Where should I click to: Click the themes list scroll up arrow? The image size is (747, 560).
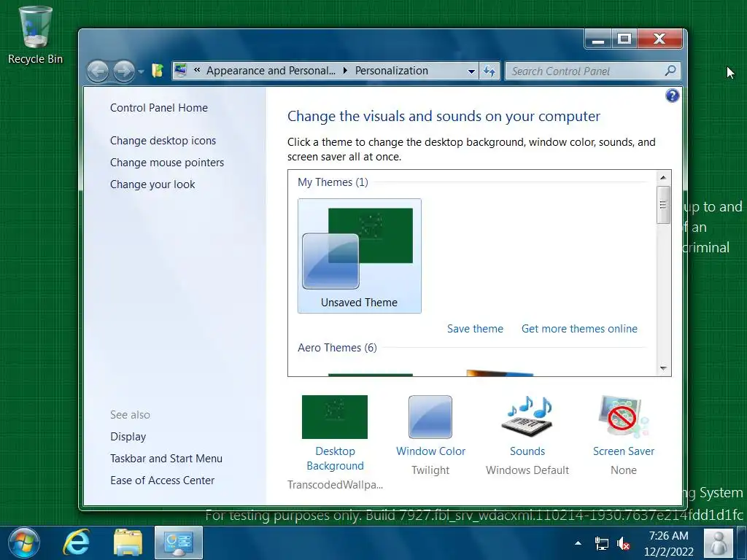coord(663,178)
